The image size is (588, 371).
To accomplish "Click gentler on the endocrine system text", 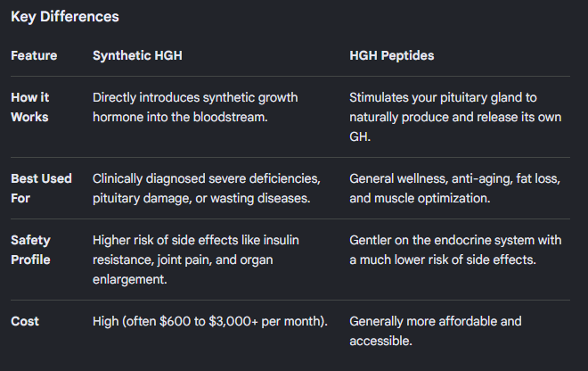I will coord(455,250).
